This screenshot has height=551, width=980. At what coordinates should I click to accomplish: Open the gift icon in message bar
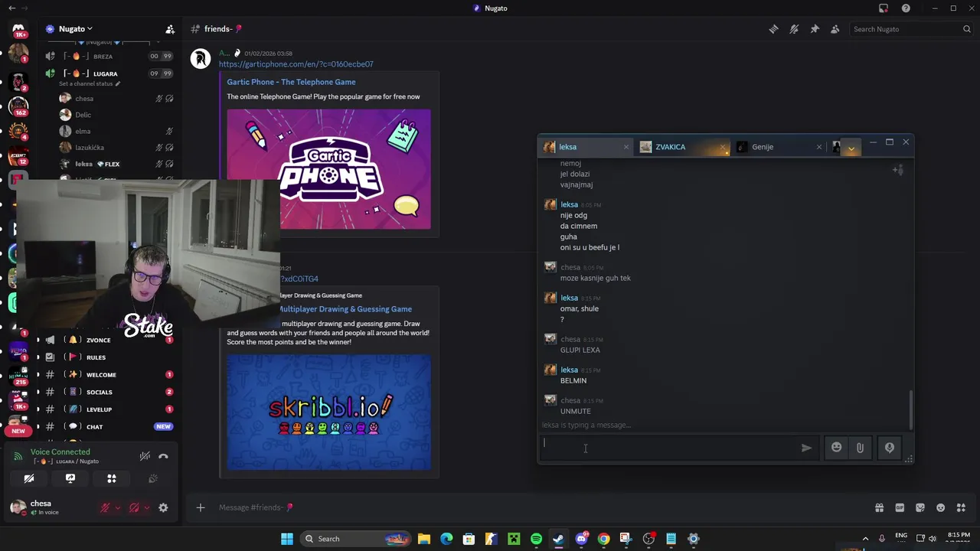[879, 507]
